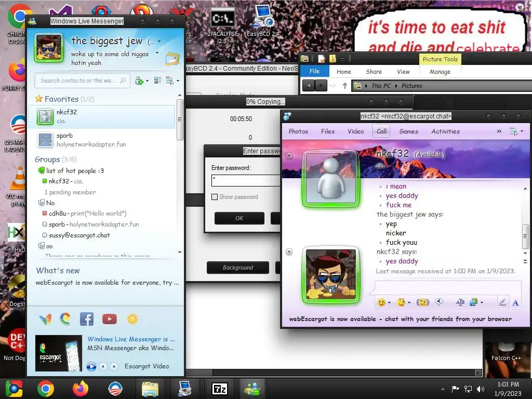Show hidden system tray icons
Image resolution: width=532 pixels, height=399 pixels.
click(443, 389)
